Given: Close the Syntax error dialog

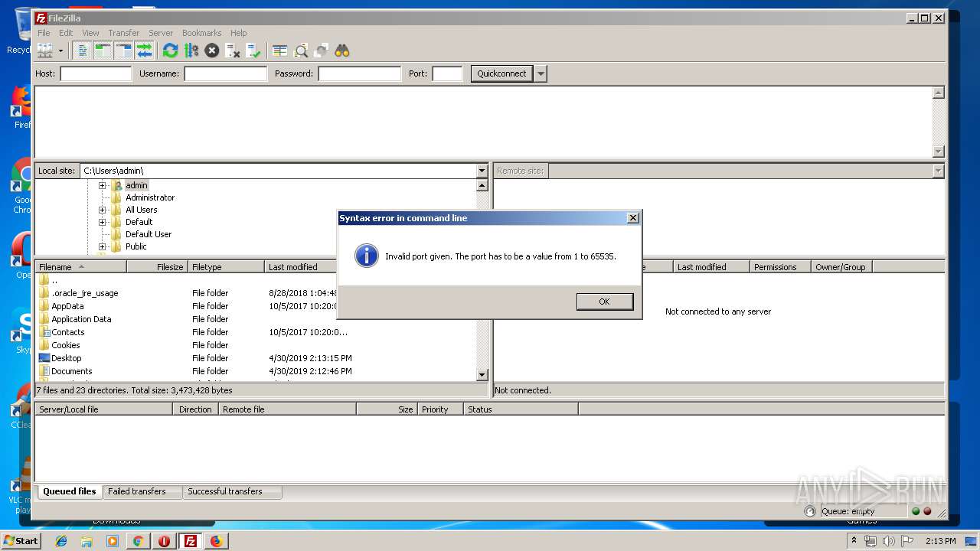Looking at the screenshot, I should tap(633, 218).
